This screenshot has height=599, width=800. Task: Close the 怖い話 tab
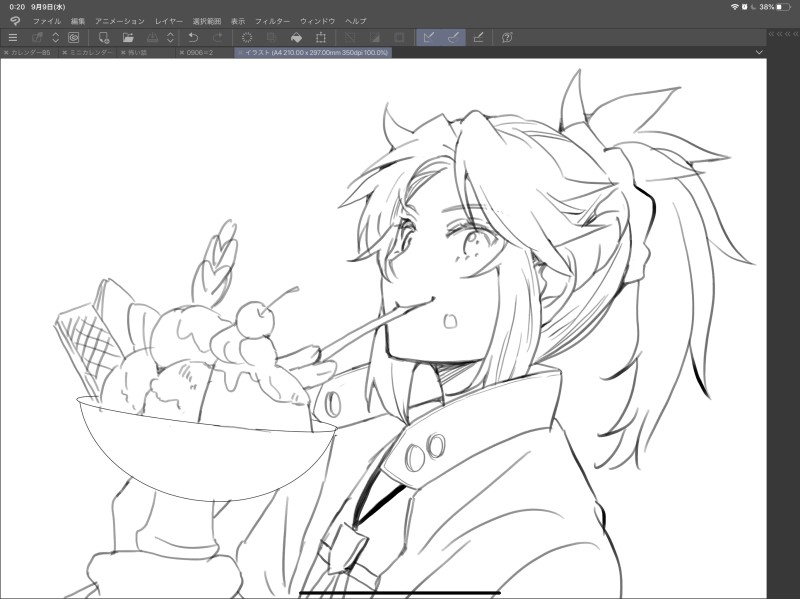(123, 53)
